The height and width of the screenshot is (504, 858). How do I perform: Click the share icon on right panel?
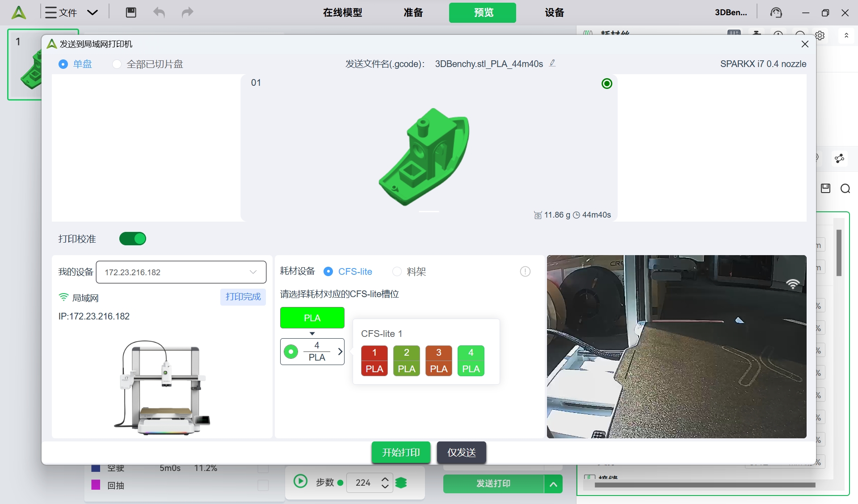839,158
